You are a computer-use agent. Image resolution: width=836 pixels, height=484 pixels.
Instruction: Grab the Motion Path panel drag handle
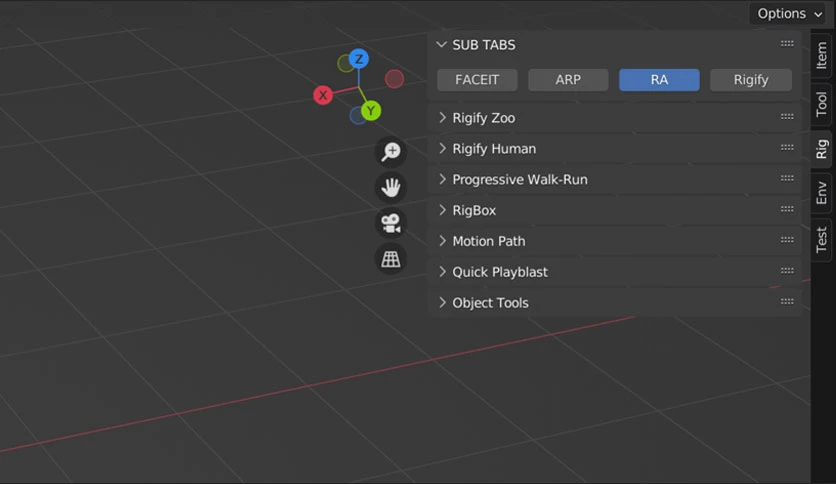[x=787, y=240]
